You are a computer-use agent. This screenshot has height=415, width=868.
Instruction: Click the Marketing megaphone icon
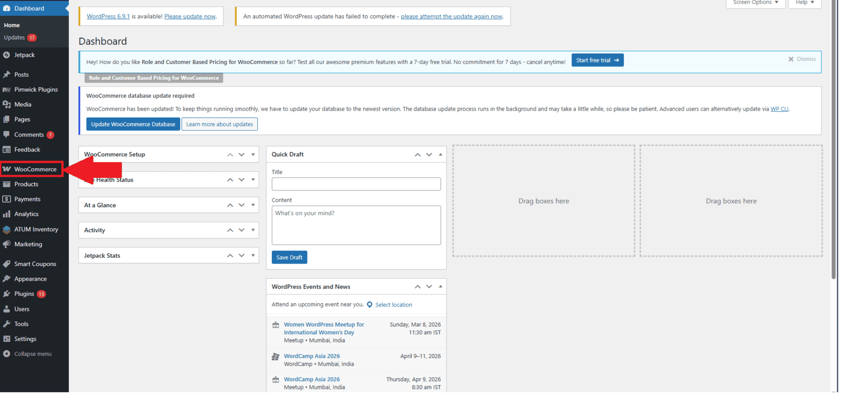(x=7, y=244)
